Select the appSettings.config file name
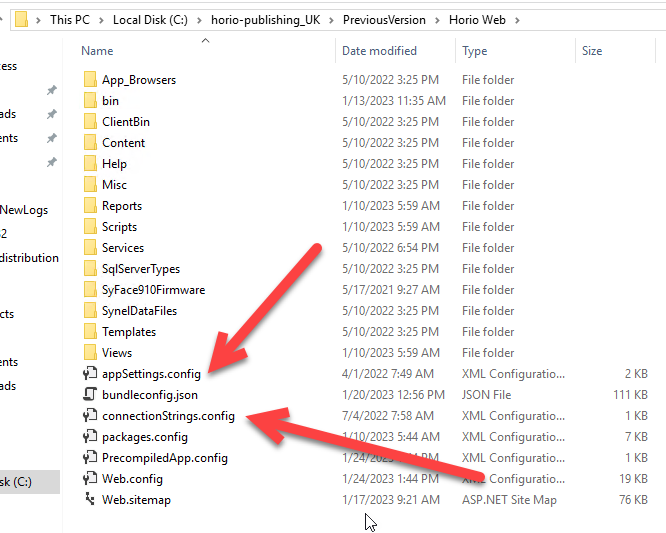Image resolution: width=666 pixels, height=533 pixels. [151, 374]
